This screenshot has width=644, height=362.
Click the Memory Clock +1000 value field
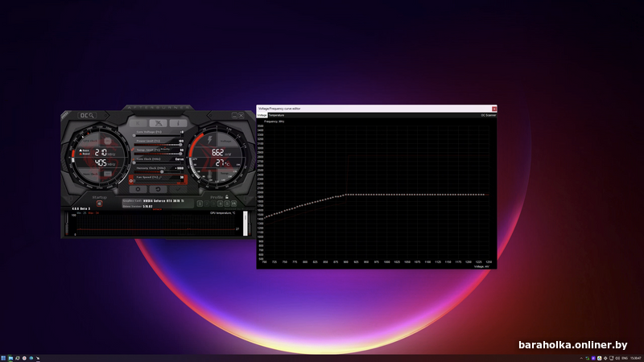click(x=179, y=168)
